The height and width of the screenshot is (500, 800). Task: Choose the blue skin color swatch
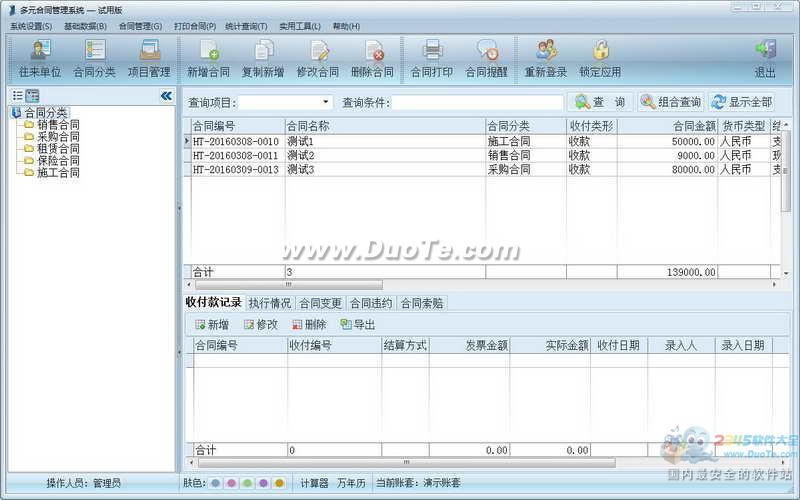click(215, 483)
